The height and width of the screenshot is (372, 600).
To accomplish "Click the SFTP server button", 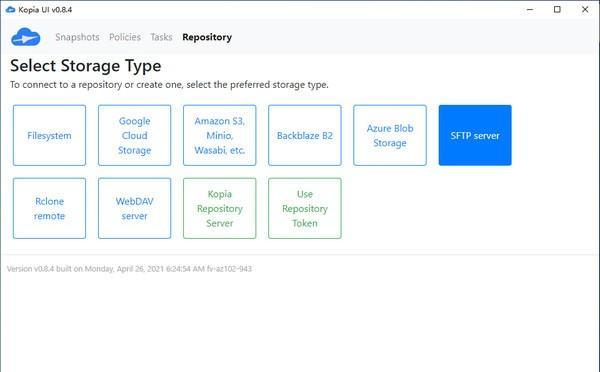I will (x=475, y=135).
